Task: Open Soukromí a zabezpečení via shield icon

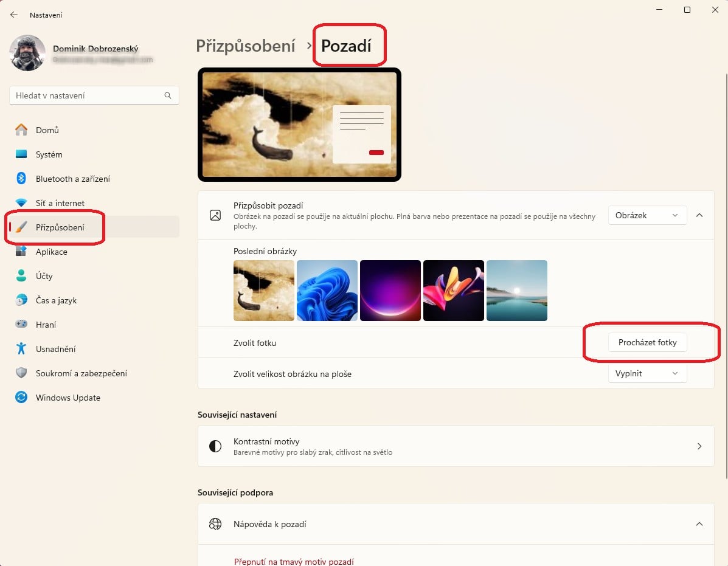Action: (x=21, y=373)
